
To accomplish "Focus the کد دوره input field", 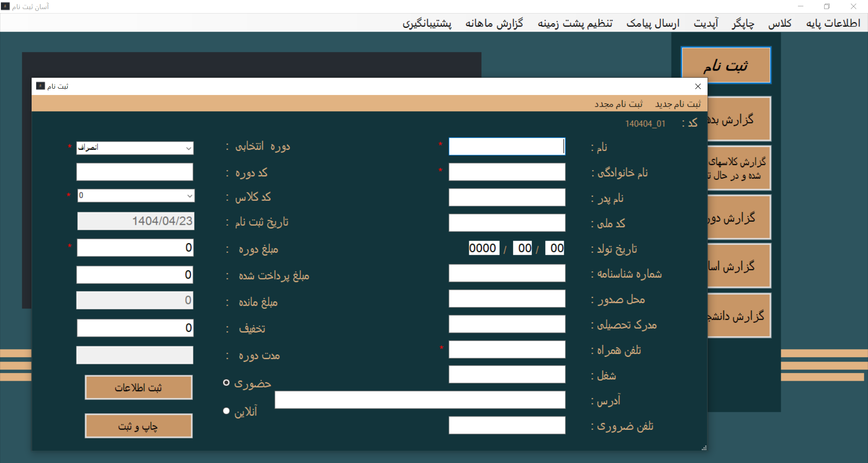I will coord(135,172).
